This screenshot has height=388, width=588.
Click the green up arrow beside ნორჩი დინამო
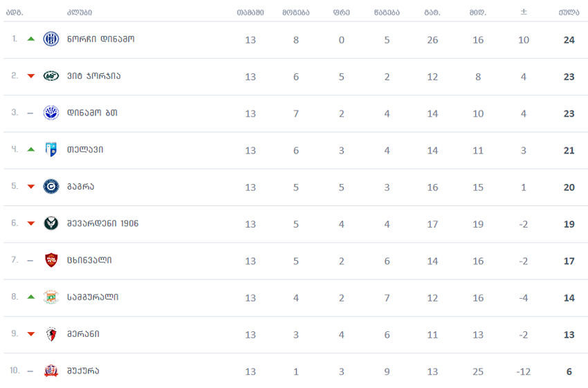(x=31, y=39)
